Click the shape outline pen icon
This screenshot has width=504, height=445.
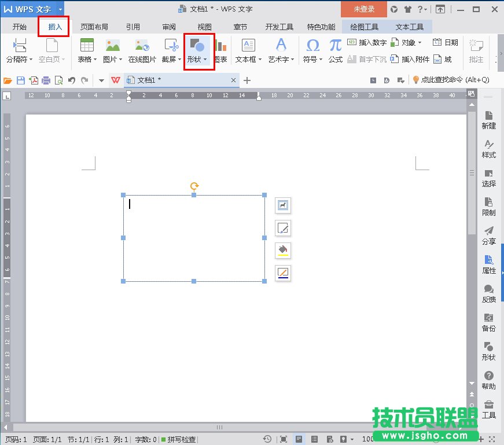pos(283,273)
